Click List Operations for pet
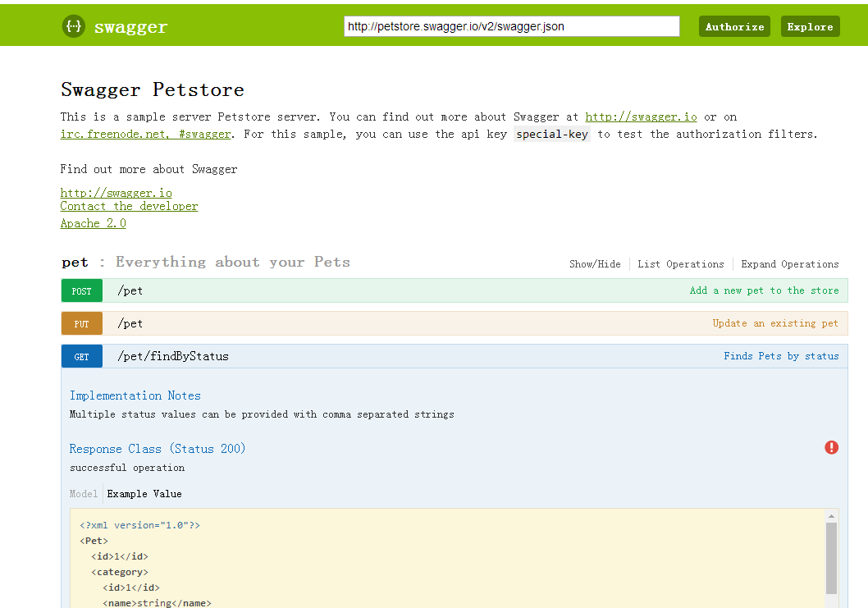This screenshot has height=608, width=868. click(680, 264)
